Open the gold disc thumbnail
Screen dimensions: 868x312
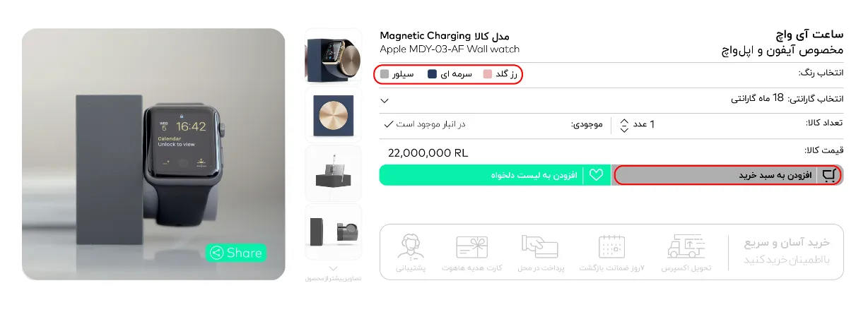point(333,115)
